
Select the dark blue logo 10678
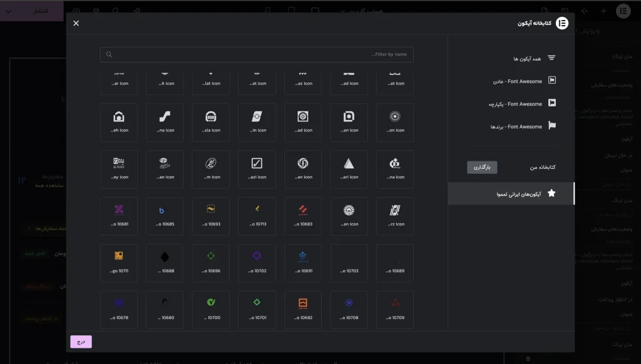click(118, 310)
